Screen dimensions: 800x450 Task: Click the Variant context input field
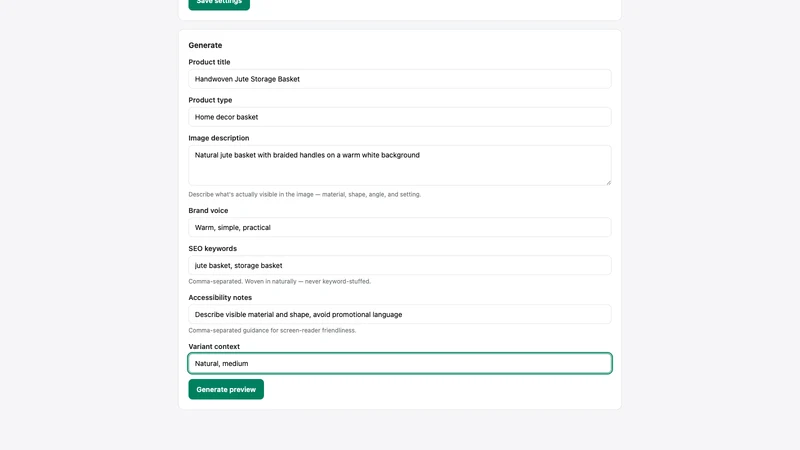click(399, 363)
